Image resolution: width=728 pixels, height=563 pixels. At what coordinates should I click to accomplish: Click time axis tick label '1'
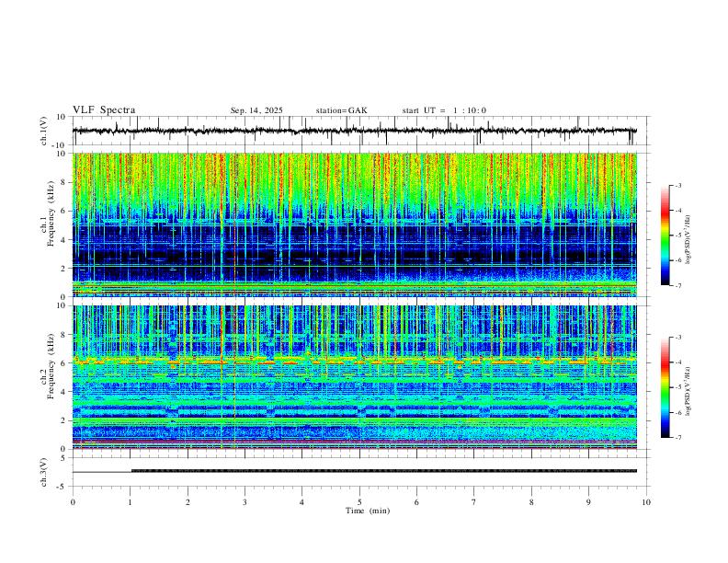[x=130, y=502]
